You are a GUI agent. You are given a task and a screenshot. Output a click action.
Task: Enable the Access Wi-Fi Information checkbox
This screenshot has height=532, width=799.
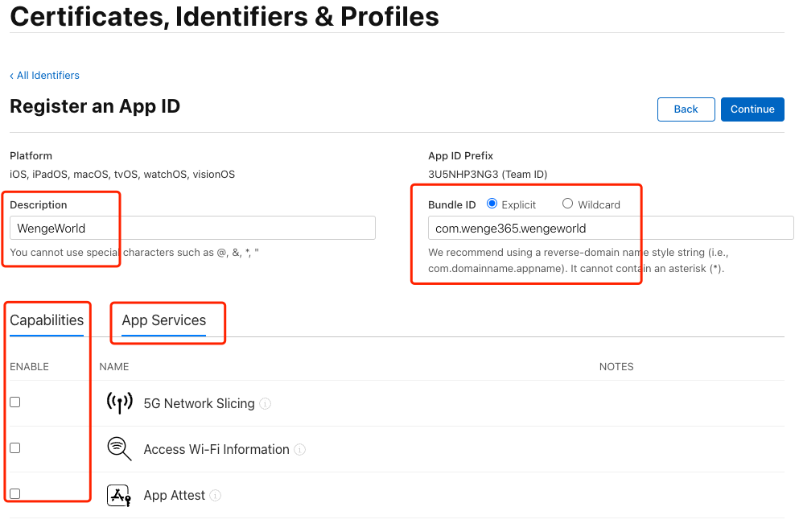point(15,448)
